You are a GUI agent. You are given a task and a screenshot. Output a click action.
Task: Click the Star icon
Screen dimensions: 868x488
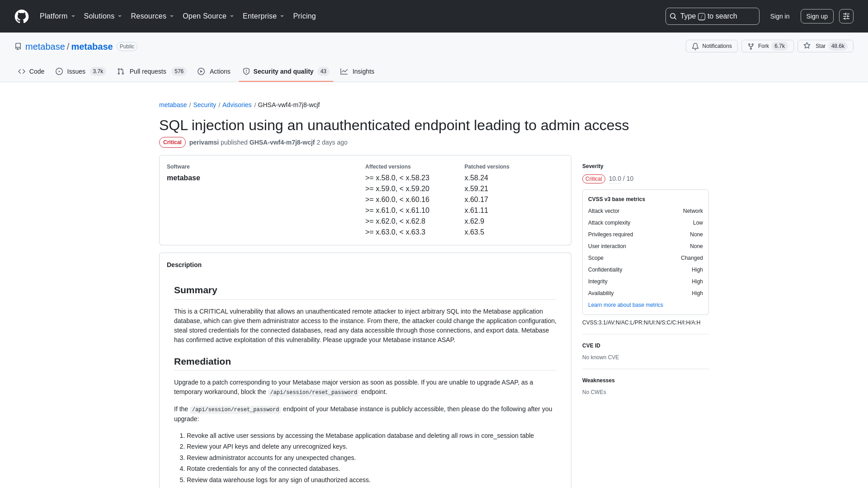807,46
